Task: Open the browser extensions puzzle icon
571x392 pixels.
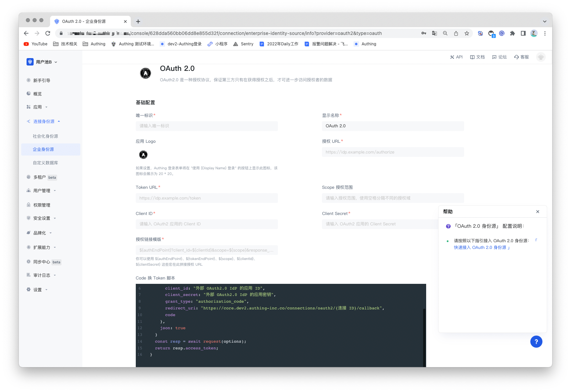Action: click(512, 33)
